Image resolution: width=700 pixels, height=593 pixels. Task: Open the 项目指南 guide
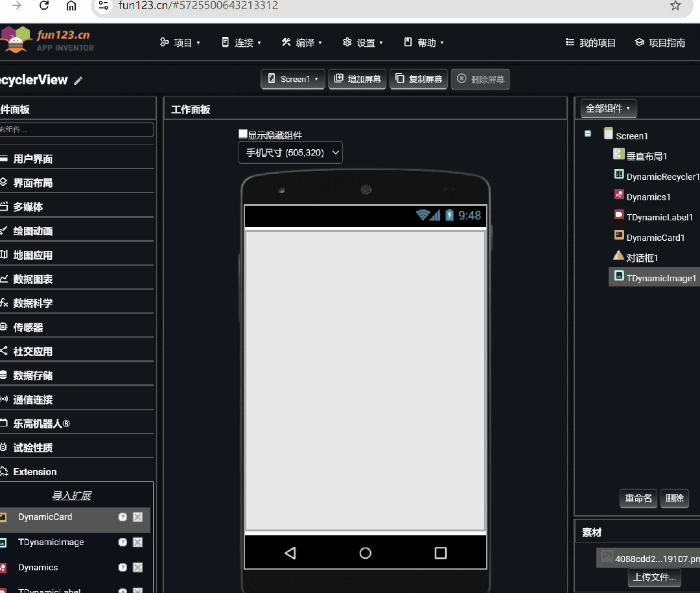(x=660, y=42)
